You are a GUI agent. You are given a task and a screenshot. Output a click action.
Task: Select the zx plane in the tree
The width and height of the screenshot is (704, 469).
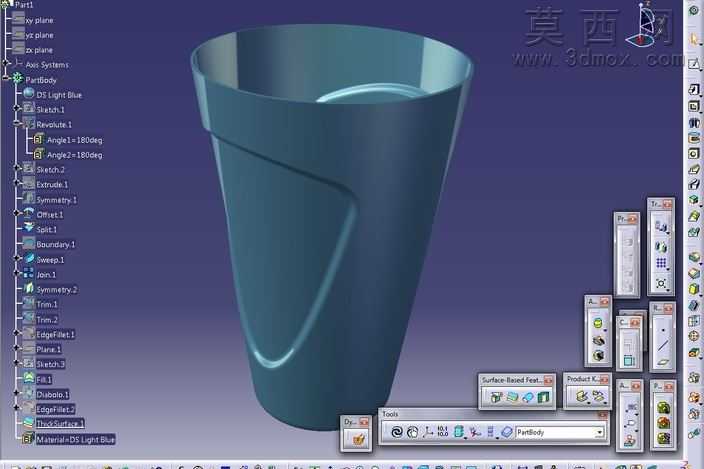[x=39, y=50]
